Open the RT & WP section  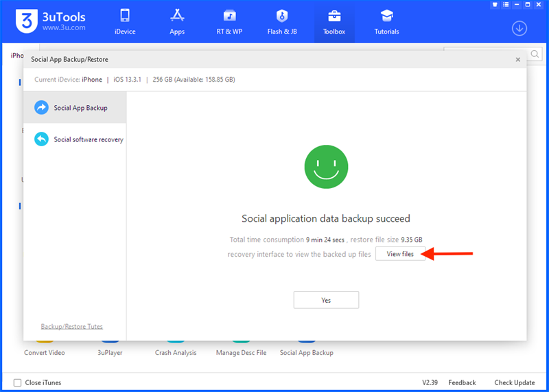pyautogui.click(x=229, y=22)
